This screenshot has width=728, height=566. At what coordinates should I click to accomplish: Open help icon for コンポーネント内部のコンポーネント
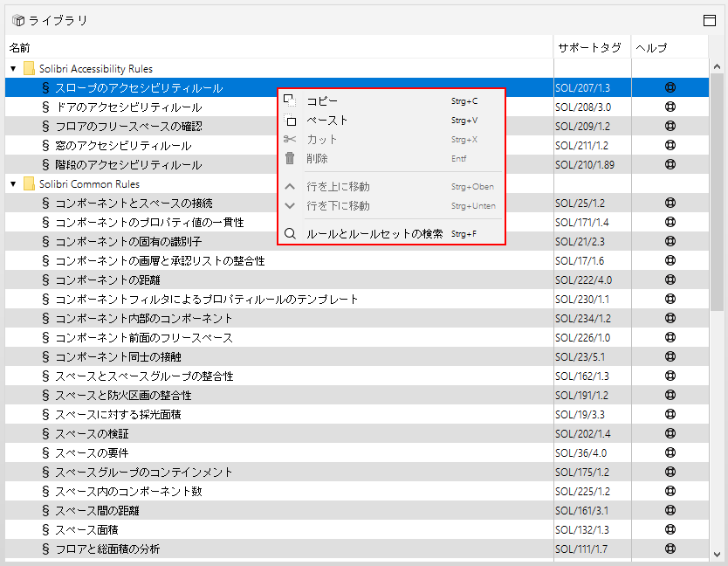click(x=670, y=318)
